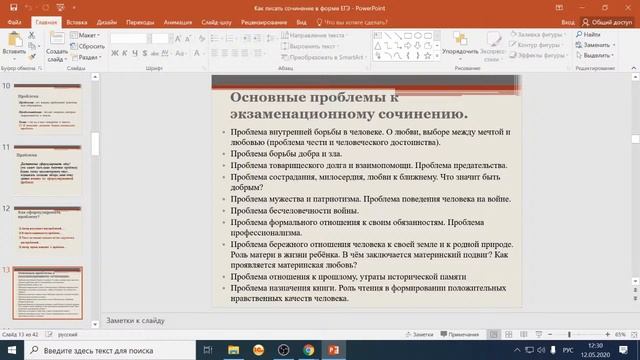Image resolution: width=640 pixels, height=360 pixels.
Task: Click the 'Что вы хотите сделать?' search box
Action: [x=352, y=22]
